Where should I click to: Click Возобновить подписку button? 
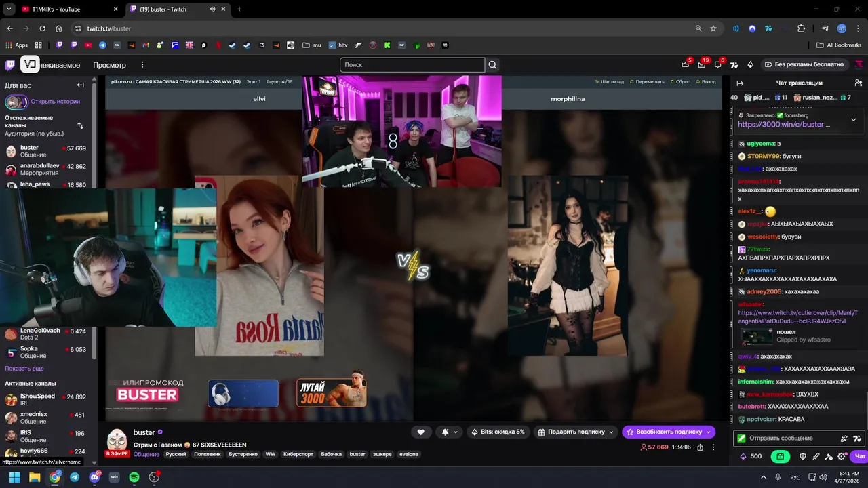(x=669, y=432)
